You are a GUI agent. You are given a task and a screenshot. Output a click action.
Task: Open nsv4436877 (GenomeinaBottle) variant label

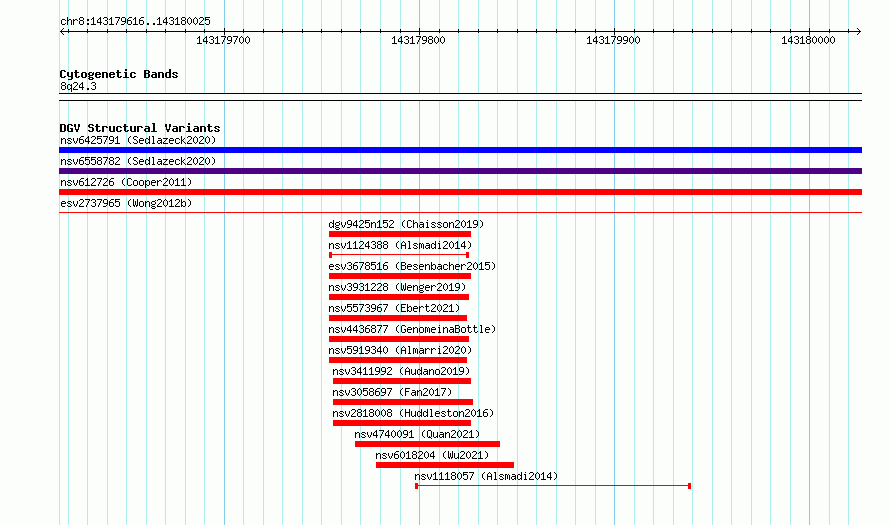[x=412, y=329]
